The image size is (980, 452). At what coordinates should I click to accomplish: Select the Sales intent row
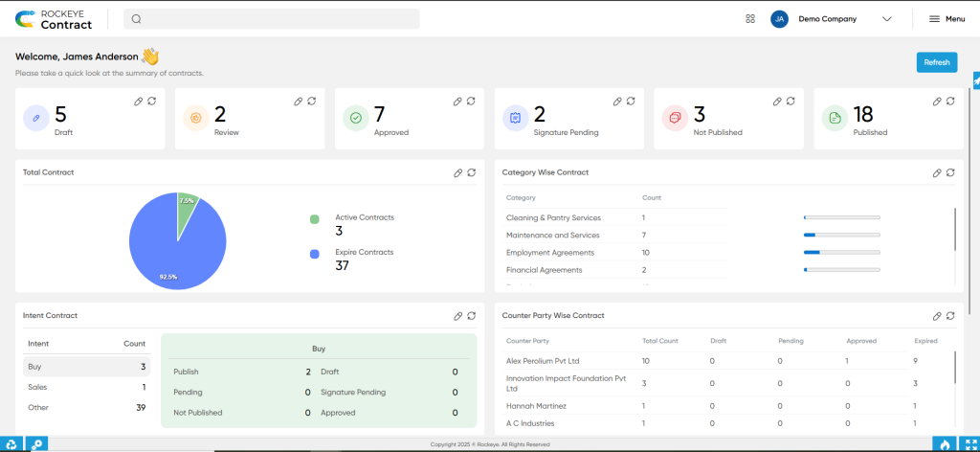tap(87, 387)
